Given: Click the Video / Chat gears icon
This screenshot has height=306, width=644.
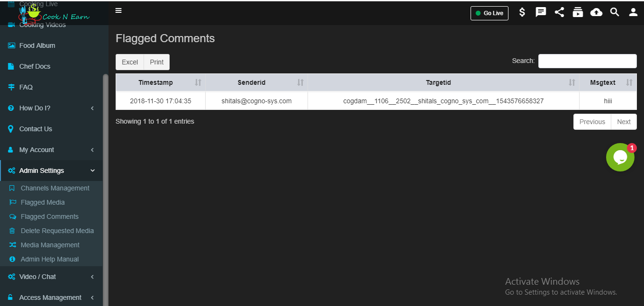Looking at the screenshot, I should click(12, 277).
